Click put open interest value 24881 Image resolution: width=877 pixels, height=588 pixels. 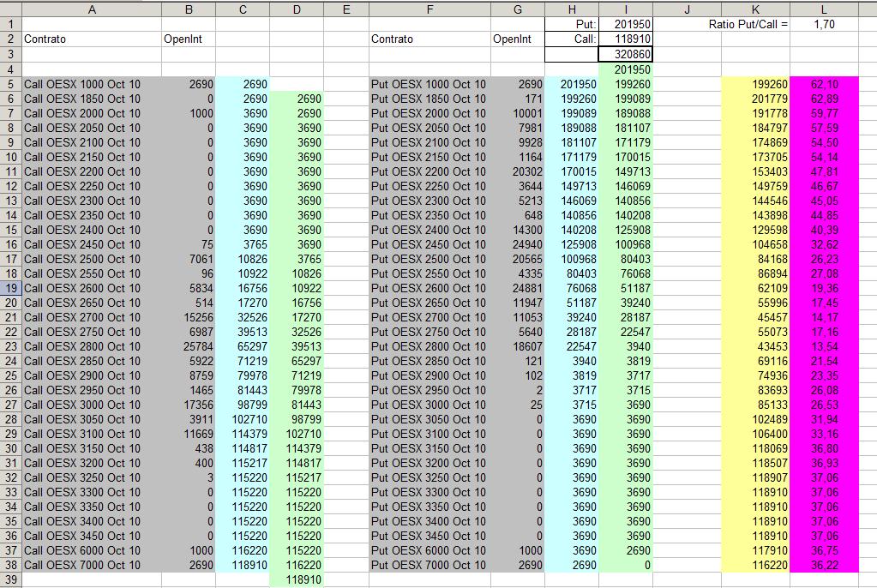pyautogui.click(x=517, y=288)
